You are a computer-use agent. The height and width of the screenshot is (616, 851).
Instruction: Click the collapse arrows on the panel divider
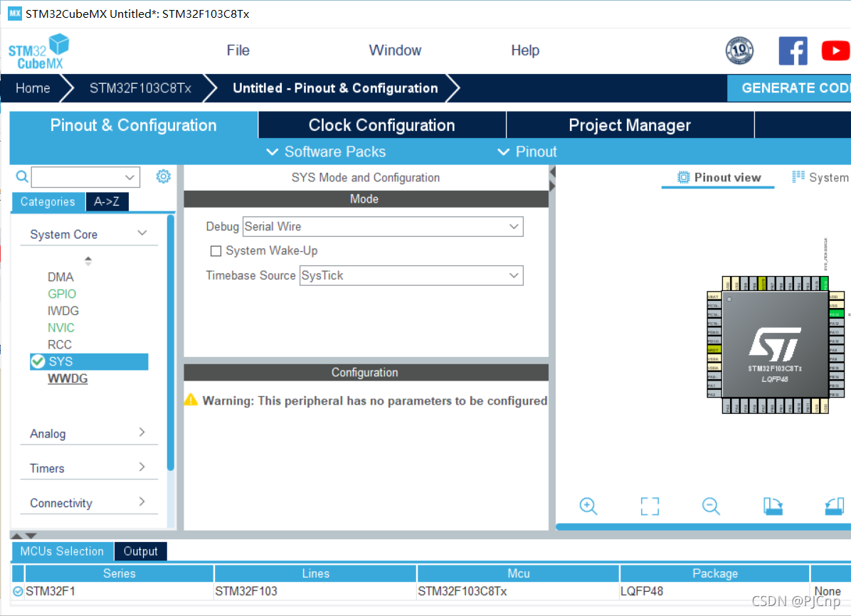click(x=552, y=179)
